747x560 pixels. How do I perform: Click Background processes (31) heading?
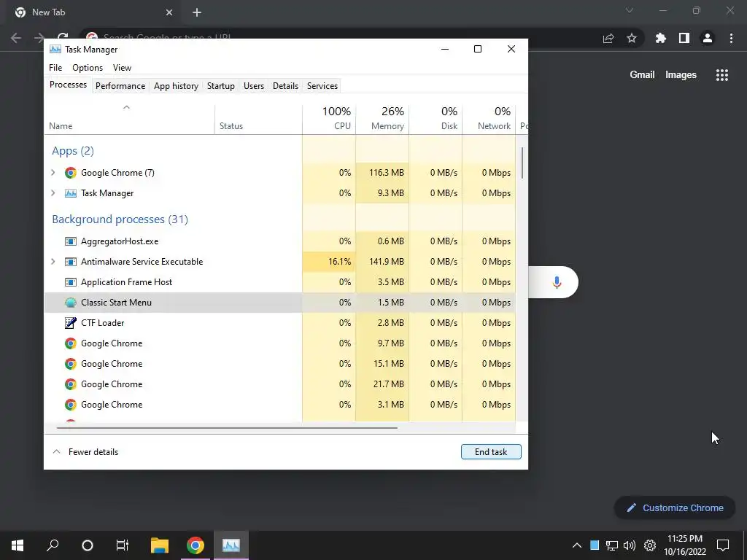pos(120,219)
